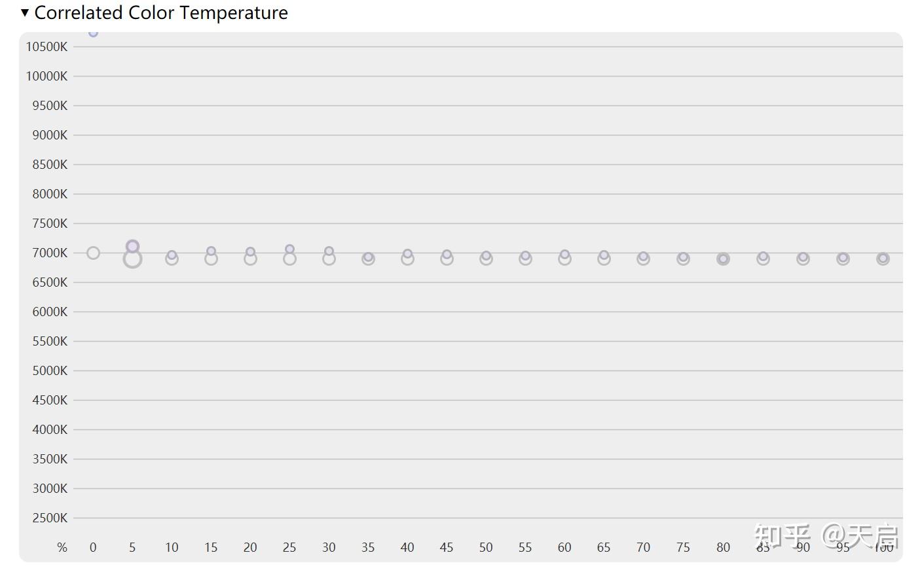Click the Correlated Color Temperature heading text
This screenshot has height=574, width=924.
tap(160, 12)
